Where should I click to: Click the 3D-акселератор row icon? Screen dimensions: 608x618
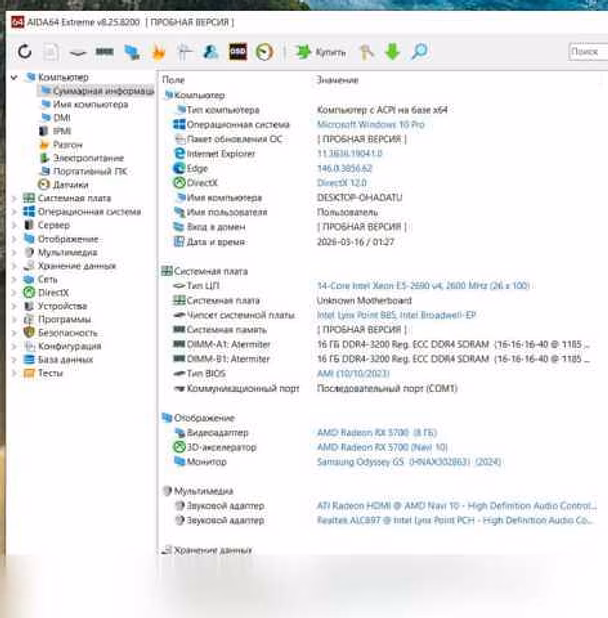[x=179, y=447]
